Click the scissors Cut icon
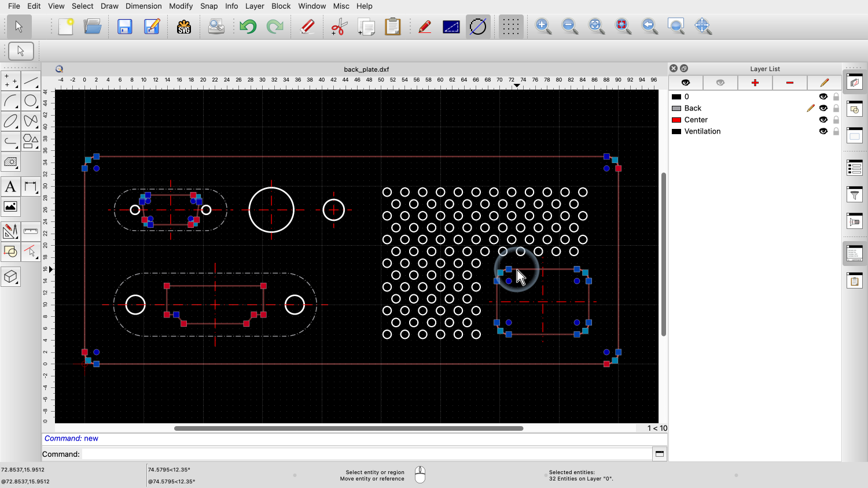This screenshot has width=868, height=488. [339, 27]
